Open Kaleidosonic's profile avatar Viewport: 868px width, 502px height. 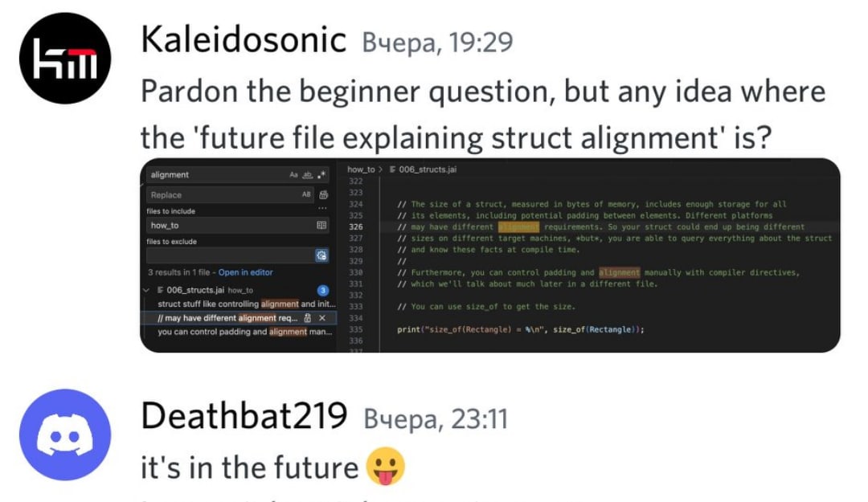pyautogui.click(x=65, y=58)
